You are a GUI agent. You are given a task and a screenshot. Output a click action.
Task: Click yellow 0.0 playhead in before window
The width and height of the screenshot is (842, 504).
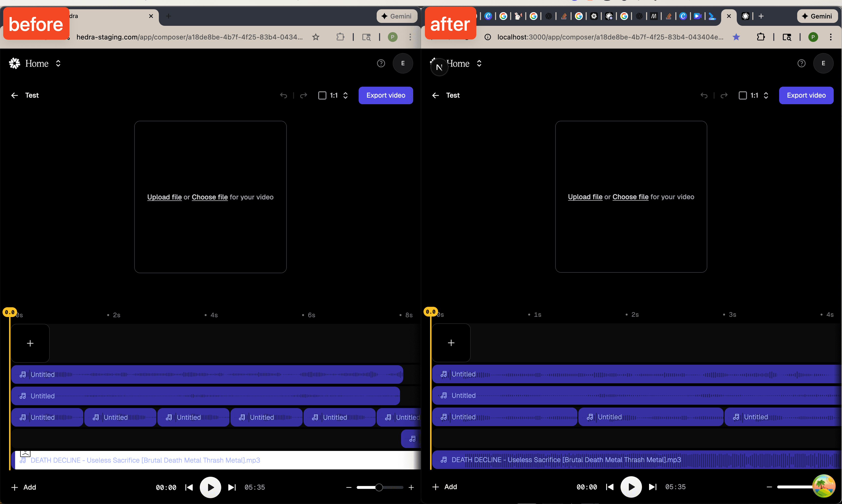point(10,312)
